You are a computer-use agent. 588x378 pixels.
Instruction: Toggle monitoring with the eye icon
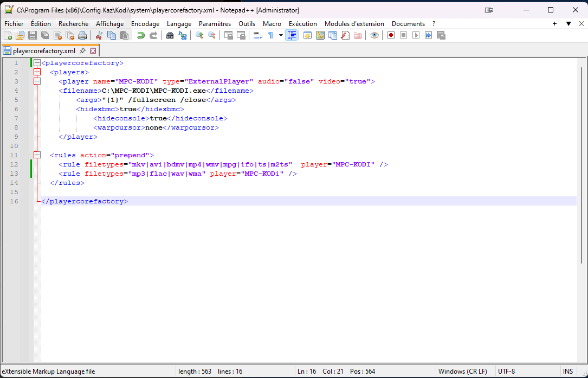tap(374, 35)
